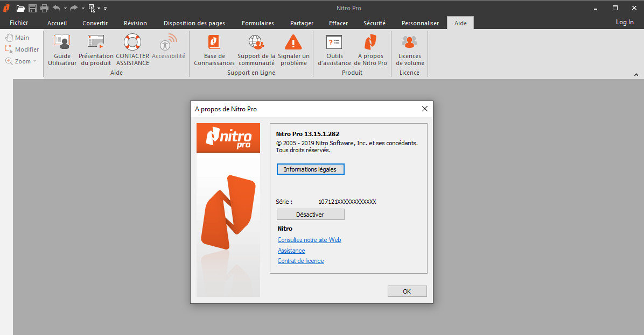Switch to the Personnaliser tab

(420, 23)
